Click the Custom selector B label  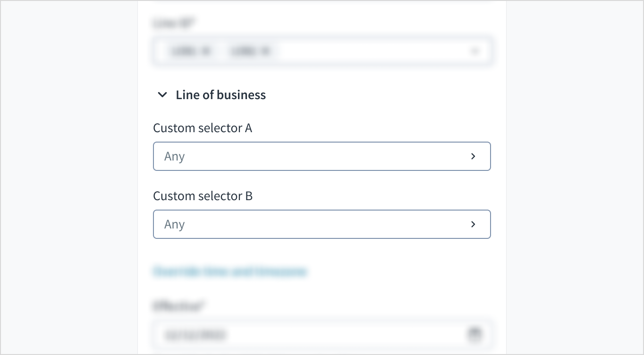(x=203, y=196)
